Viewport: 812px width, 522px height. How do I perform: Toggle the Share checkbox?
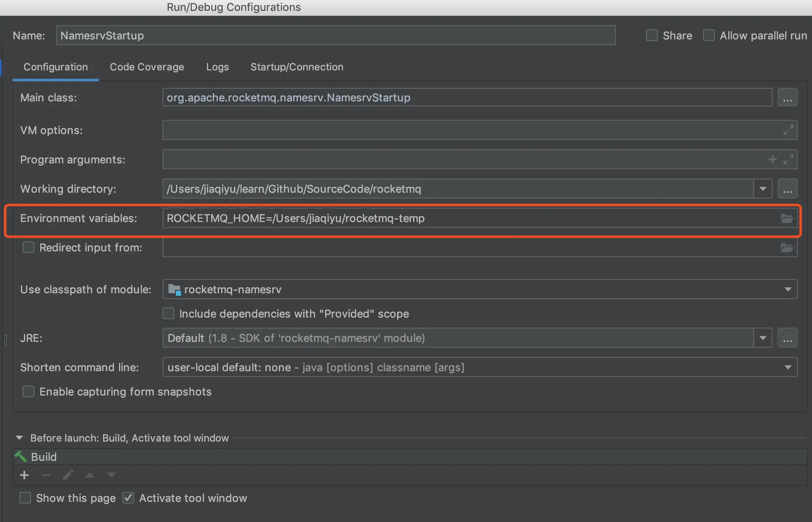click(652, 36)
